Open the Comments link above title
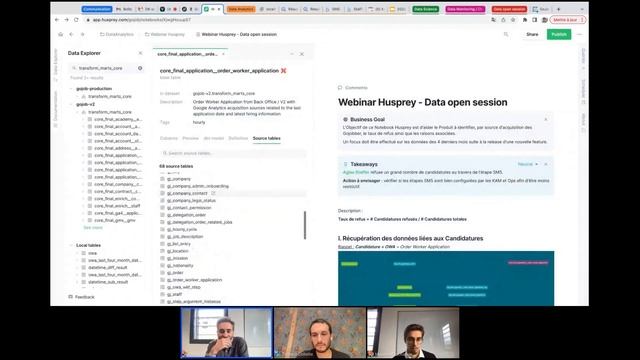Screen dimensions: 640x360 (353, 88)
